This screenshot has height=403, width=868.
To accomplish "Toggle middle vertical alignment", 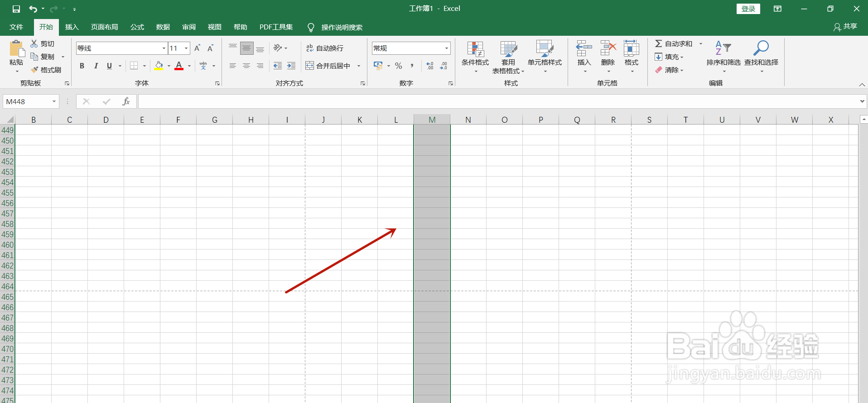I will tap(246, 48).
